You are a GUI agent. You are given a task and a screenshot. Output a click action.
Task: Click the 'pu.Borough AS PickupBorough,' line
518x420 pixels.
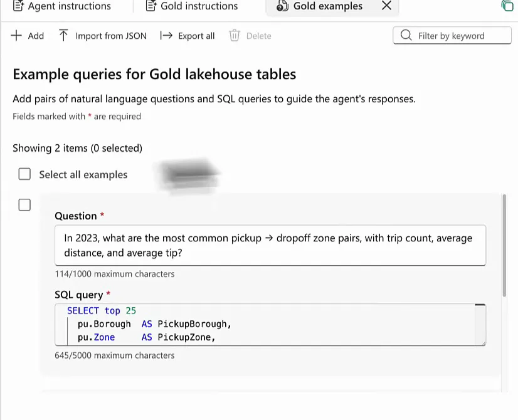154,324
